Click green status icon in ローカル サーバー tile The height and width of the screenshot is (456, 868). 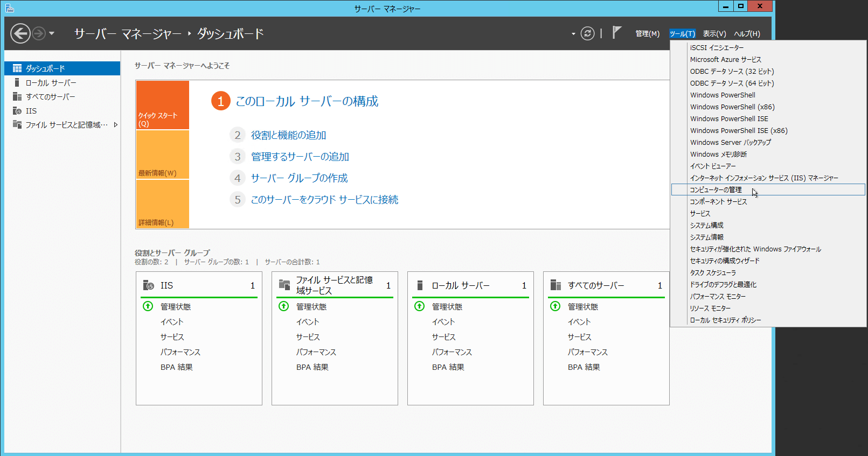420,306
